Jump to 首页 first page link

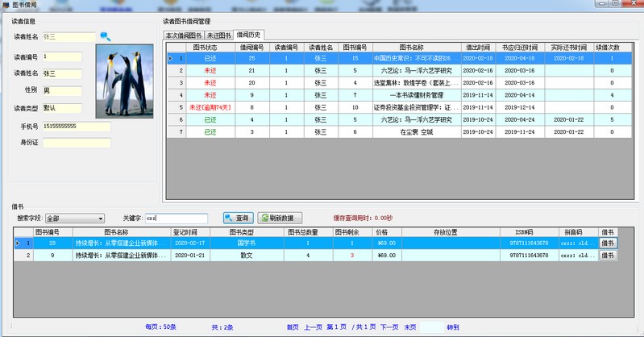click(292, 327)
